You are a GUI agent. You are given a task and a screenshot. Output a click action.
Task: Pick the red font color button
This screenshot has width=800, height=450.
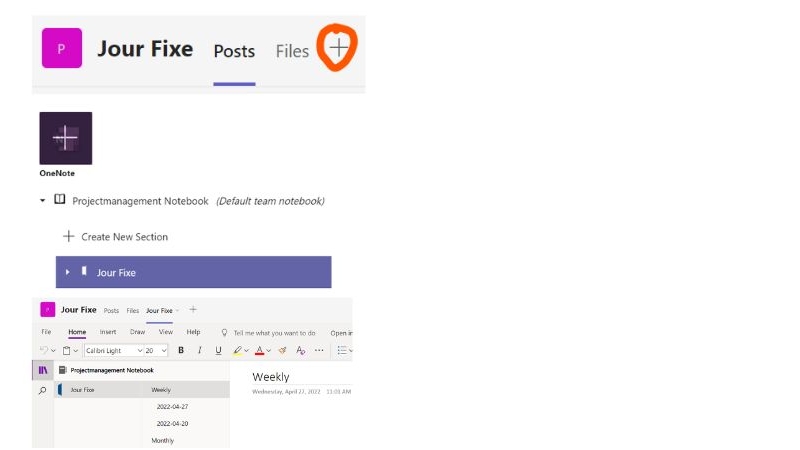coord(259,351)
